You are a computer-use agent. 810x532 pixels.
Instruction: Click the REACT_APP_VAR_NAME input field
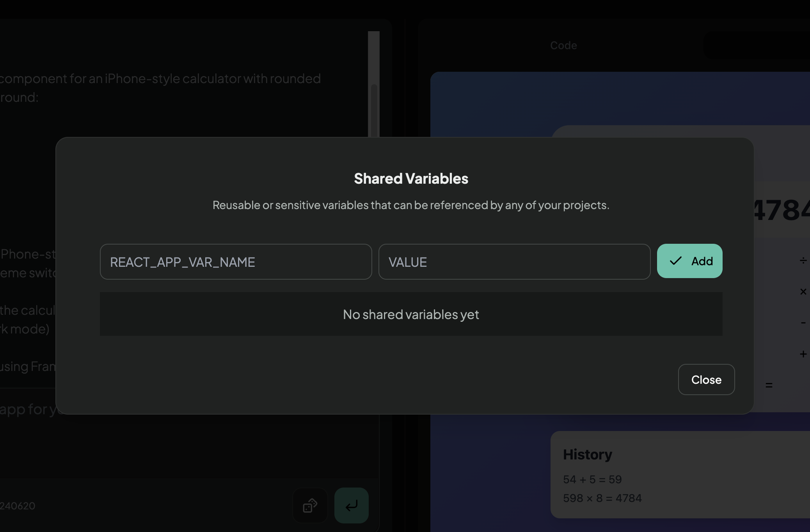[x=236, y=262]
